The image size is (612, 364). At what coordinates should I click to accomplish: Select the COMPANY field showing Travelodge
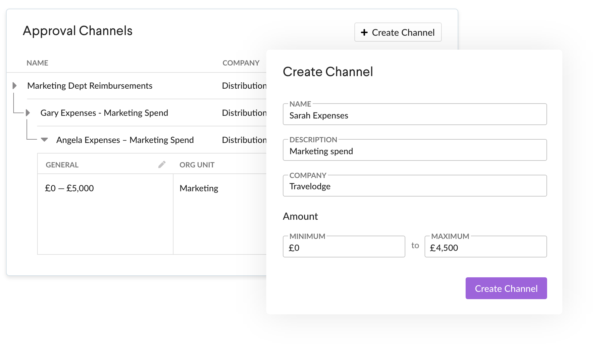[415, 186]
